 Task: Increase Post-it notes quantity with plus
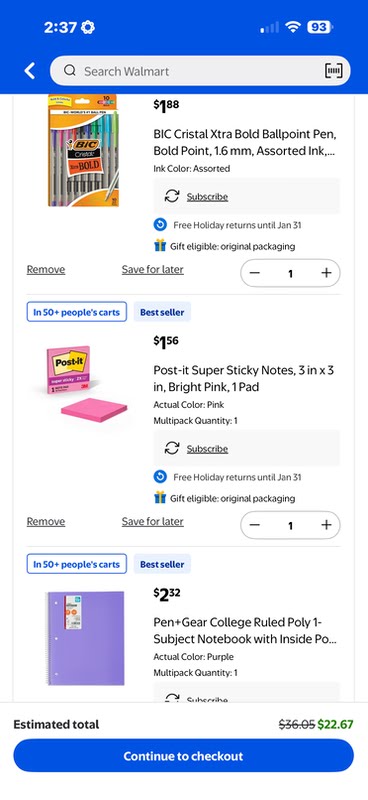tap(326, 525)
